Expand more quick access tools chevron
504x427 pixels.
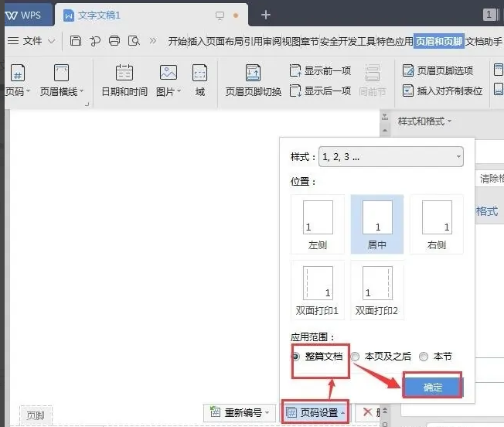pos(153,41)
